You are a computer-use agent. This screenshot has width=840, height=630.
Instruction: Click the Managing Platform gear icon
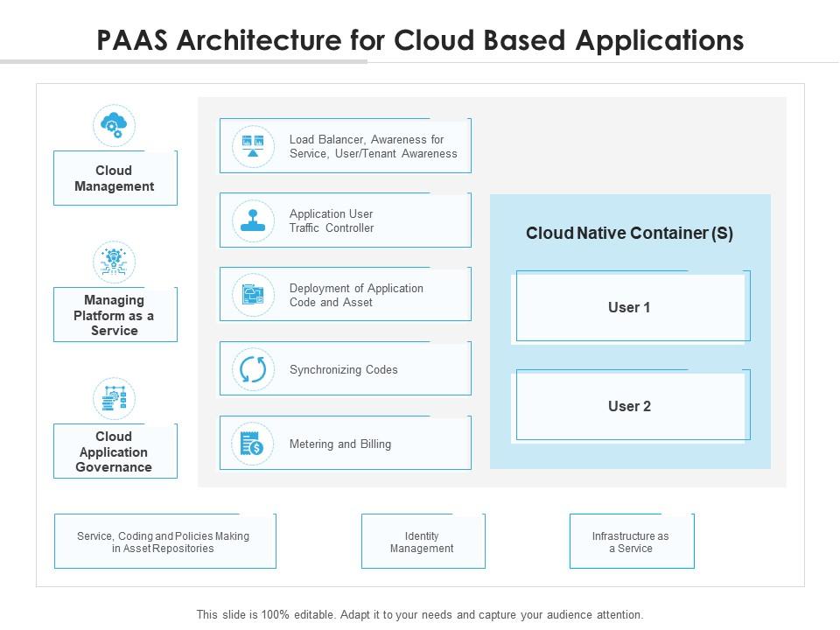click(114, 261)
